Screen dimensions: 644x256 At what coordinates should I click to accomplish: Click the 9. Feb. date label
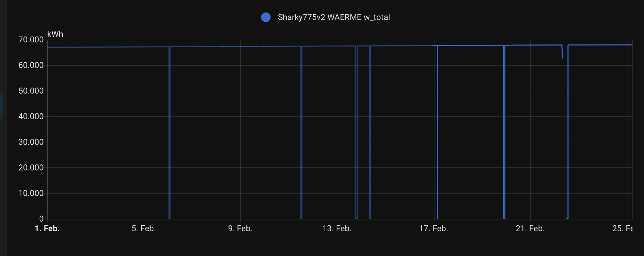[x=240, y=228]
